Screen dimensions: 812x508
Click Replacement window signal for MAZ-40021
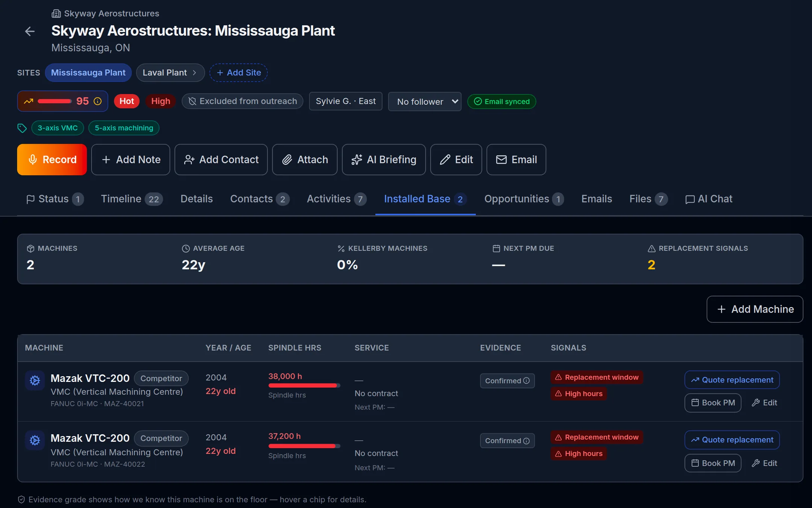click(x=597, y=377)
